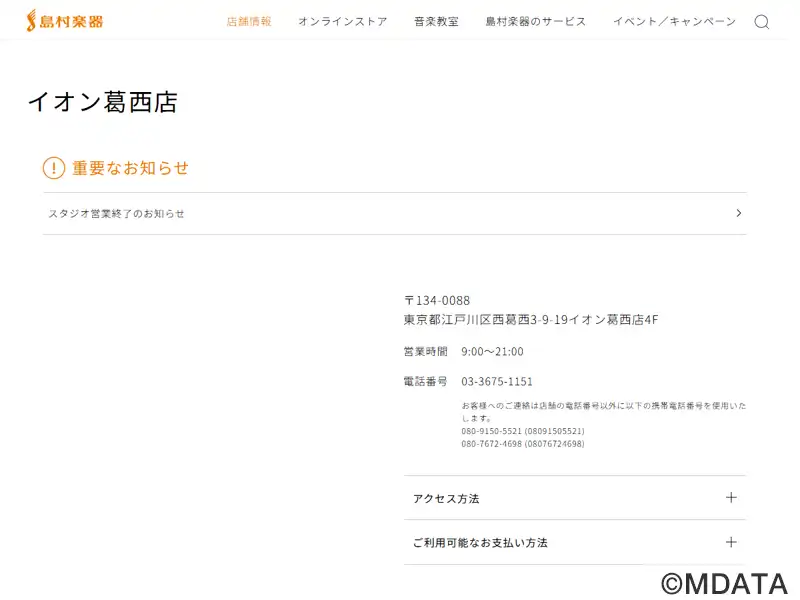Screen dimensions: 800x600
Task: Expand the ご利用可能なお支払い方法 section
Action: coord(575,542)
